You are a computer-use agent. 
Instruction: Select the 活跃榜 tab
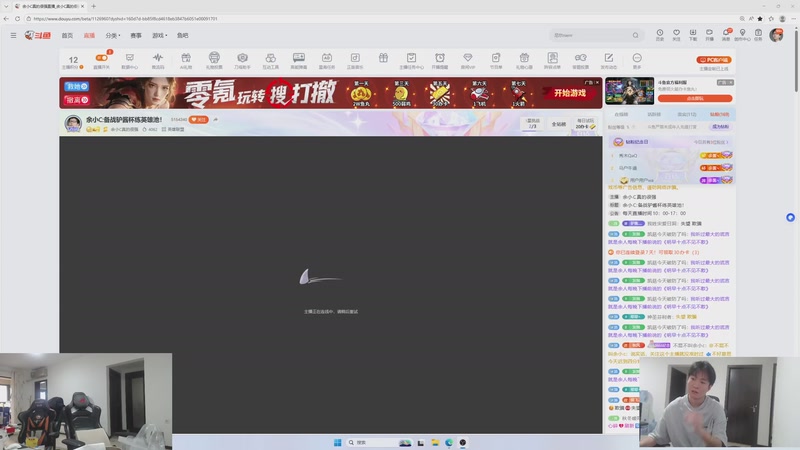coord(654,114)
